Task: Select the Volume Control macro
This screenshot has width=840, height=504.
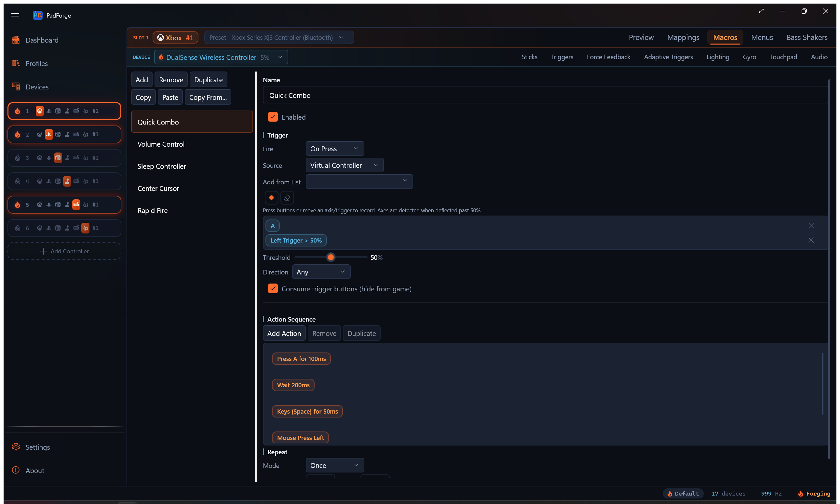Action: tap(192, 144)
